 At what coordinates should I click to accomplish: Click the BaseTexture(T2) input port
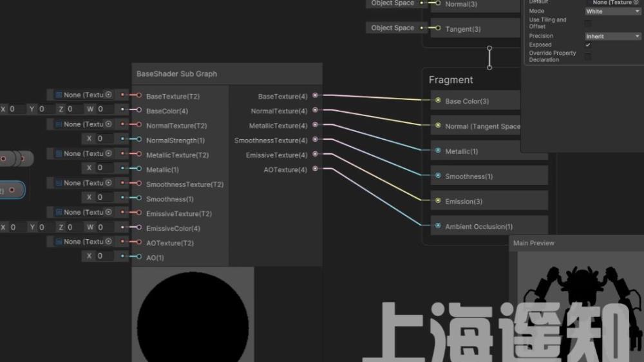[x=138, y=97]
